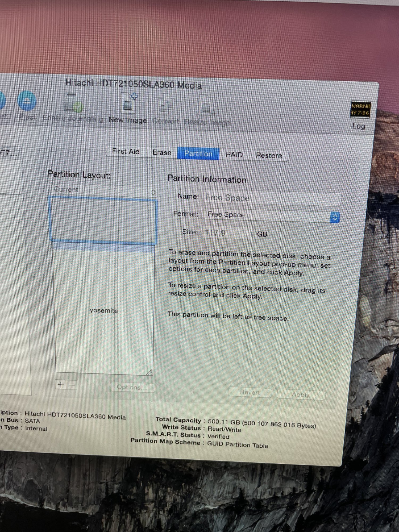Select the free space partition block
Viewport: 399px width, 532px height.
(103, 221)
